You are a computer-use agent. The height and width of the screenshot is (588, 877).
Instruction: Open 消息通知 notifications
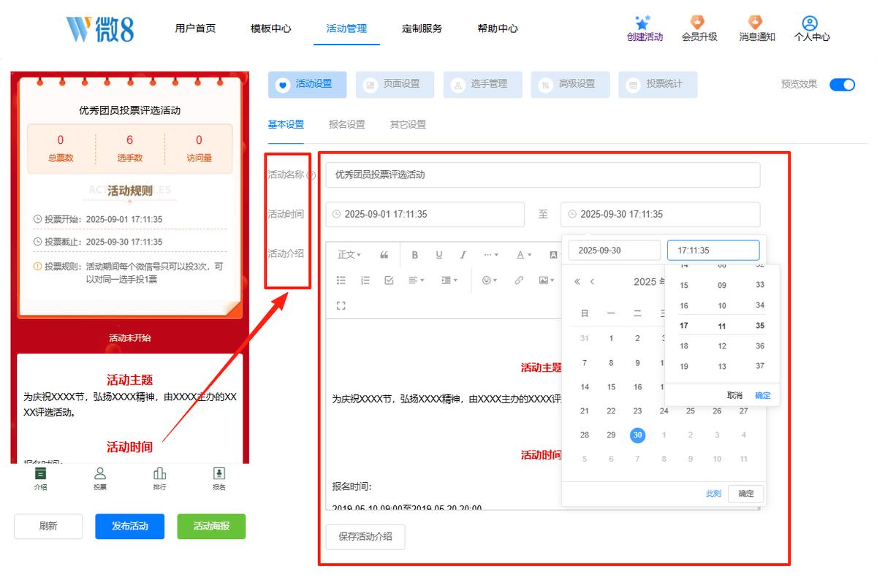coord(757,28)
